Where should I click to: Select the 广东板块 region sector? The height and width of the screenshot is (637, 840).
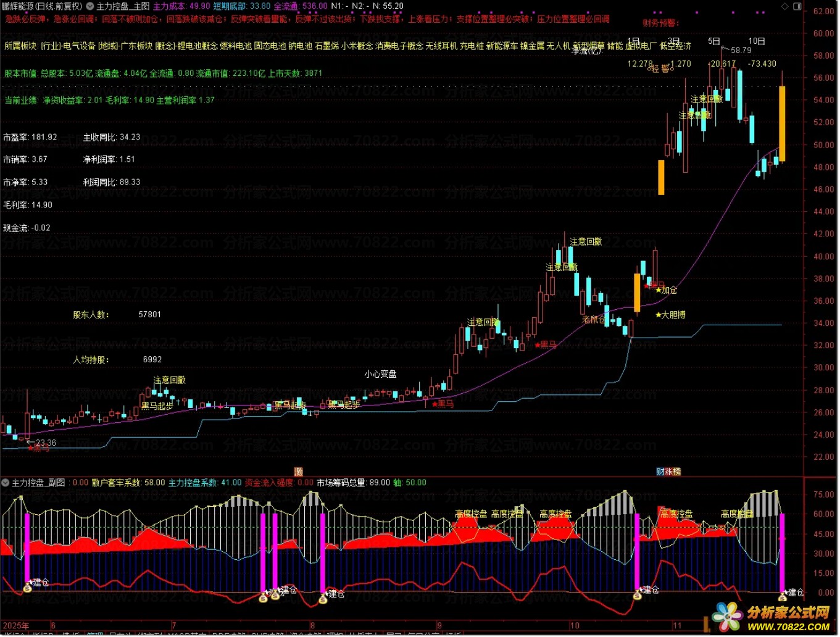[x=136, y=46]
